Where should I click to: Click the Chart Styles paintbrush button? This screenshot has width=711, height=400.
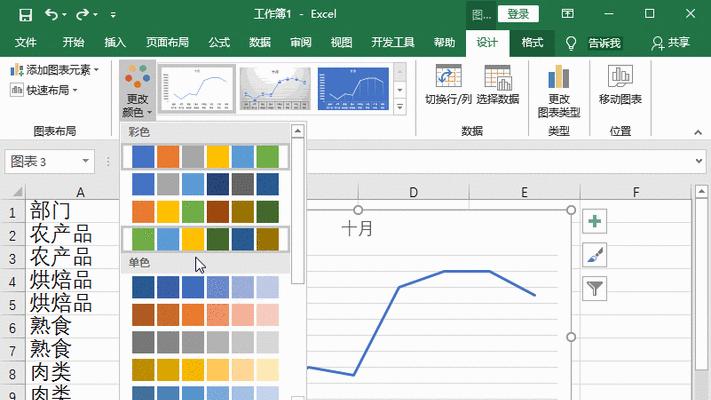[594, 255]
